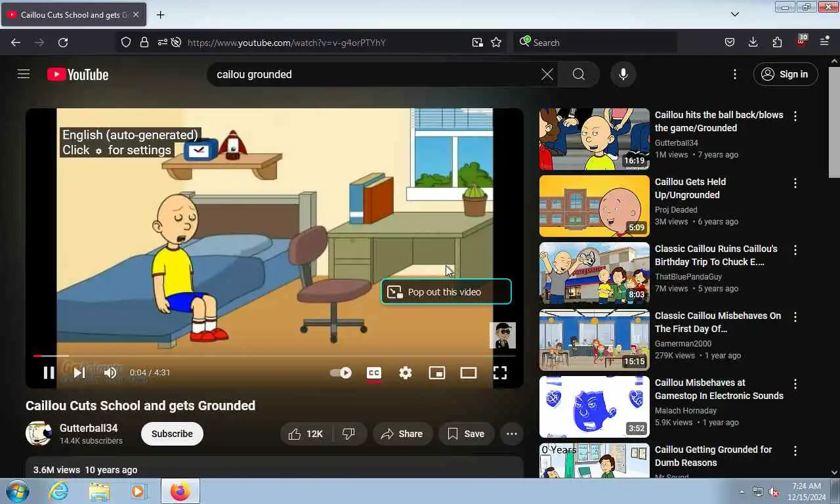Open Firefox downloads panel
This screenshot has height=504, width=840.
coord(753,42)
